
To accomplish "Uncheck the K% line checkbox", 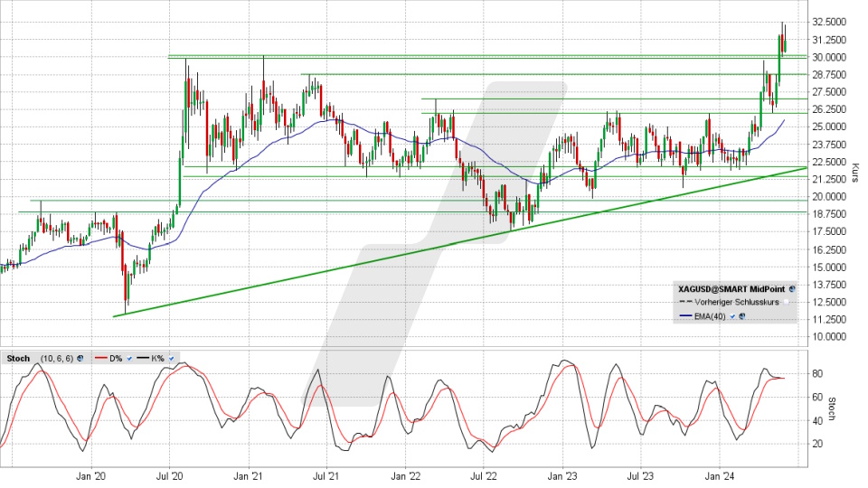I will click(171, 359).
